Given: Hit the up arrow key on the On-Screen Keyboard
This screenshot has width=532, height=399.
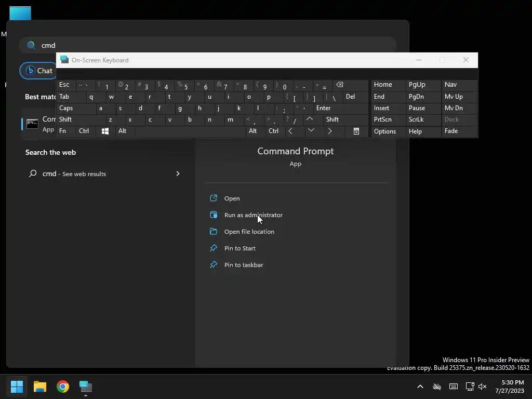Looking at the screenshot, I should (310, 119).
